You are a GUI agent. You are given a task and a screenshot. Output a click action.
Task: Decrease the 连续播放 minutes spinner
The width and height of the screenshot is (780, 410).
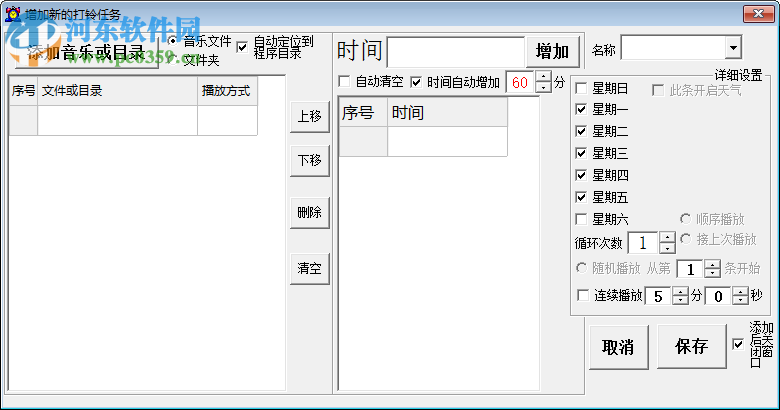coord(680,301)
